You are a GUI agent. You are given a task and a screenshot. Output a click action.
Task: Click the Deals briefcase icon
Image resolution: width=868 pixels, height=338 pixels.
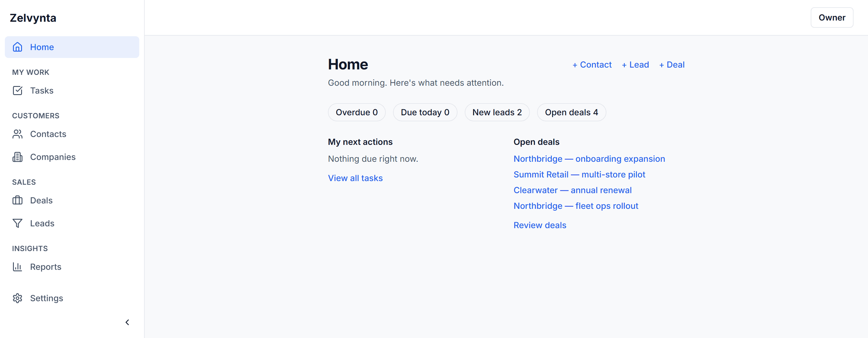17,200
